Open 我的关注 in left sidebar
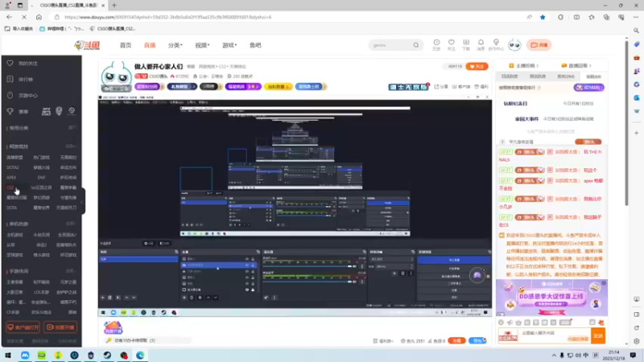The width and height of the screenshot is (644, 362). click(x=28, y=64)
